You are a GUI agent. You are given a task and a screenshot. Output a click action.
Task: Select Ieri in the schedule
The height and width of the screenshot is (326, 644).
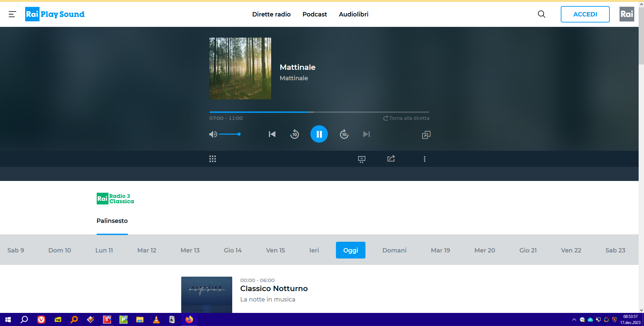(x=314, y=250)
